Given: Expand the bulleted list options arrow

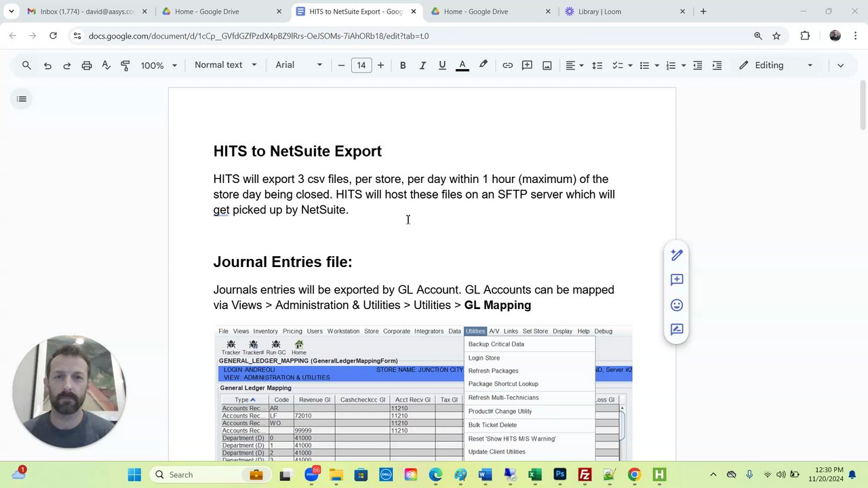Looking at the screenshot, I should click(657, 65).
